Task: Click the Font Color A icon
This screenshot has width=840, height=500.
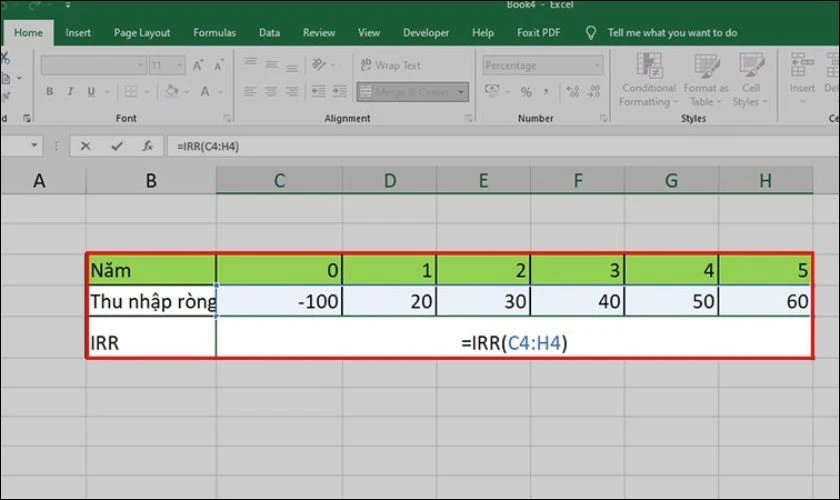Action: click(205, 92)
